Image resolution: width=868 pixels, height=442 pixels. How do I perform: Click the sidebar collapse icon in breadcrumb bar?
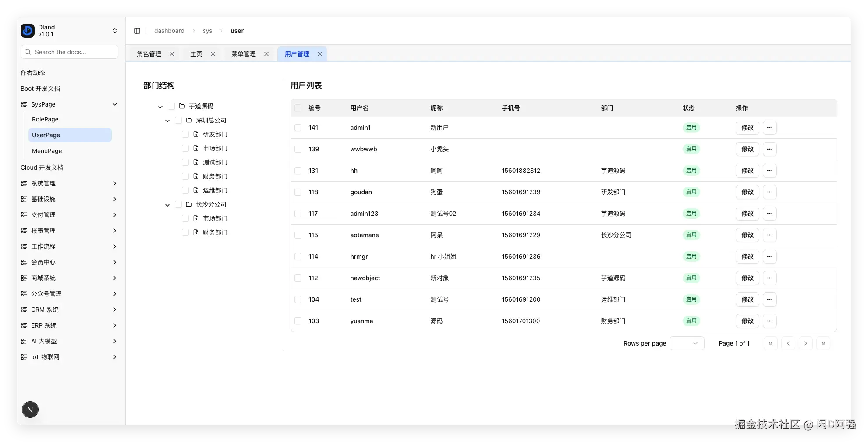[137, 30]
